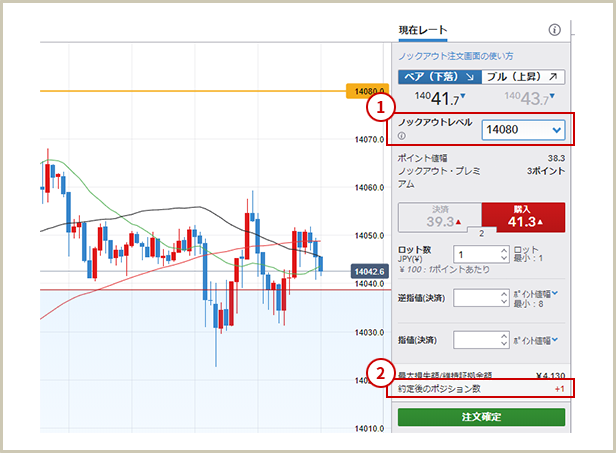Click the annotation circle numbered 1
The image size is (616, 453).
coord(378,105)
